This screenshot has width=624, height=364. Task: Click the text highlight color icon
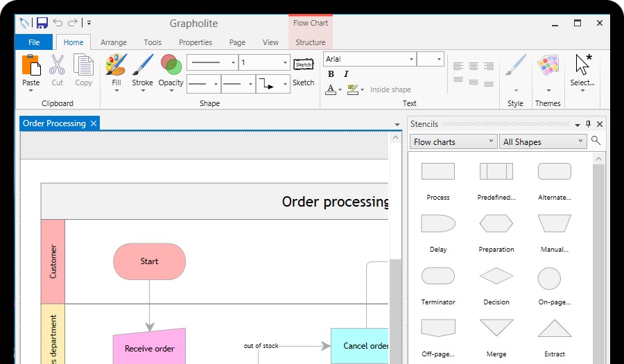353,89
